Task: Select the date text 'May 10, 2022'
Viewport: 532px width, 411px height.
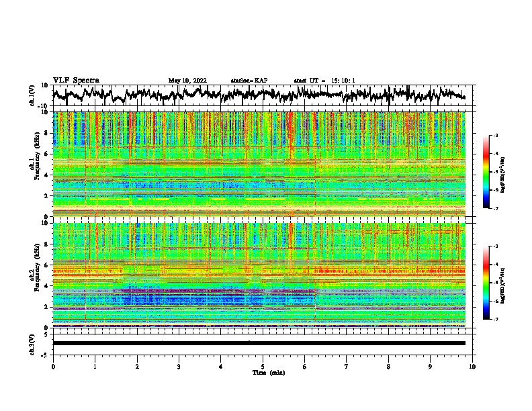Action: pyautogui.click(x=187, y=81)
